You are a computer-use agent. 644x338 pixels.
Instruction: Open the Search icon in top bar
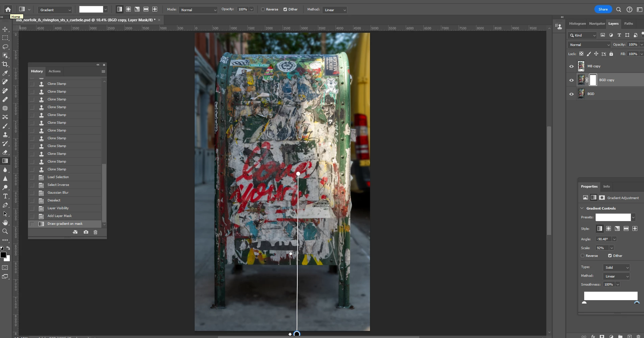[618, 9]
